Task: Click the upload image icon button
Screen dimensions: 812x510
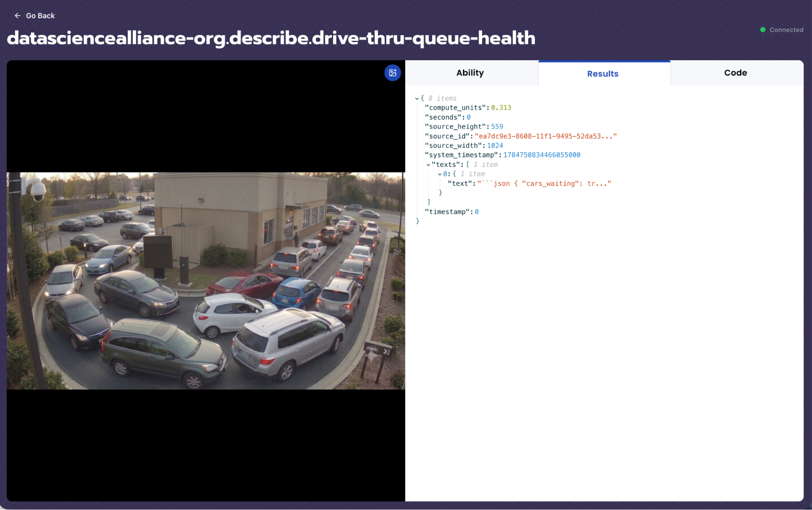Action: pyautogui.click(x=392, y=73)
